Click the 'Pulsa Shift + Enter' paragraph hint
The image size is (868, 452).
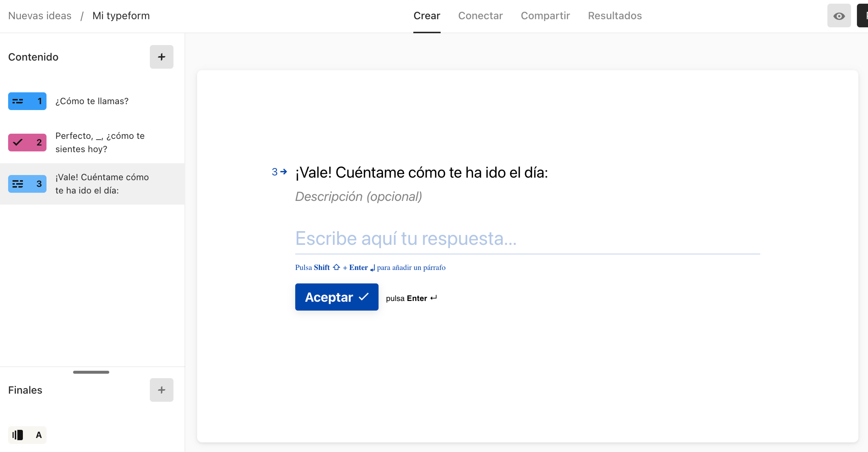coord(370,267)
